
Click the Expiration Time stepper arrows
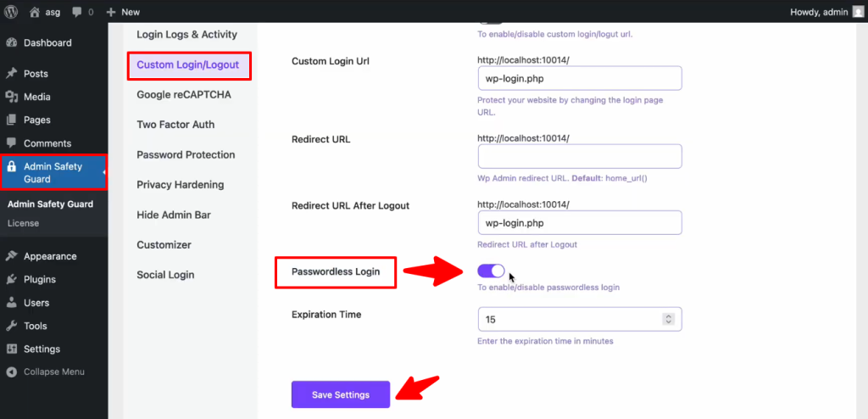[x=668, y=319]
